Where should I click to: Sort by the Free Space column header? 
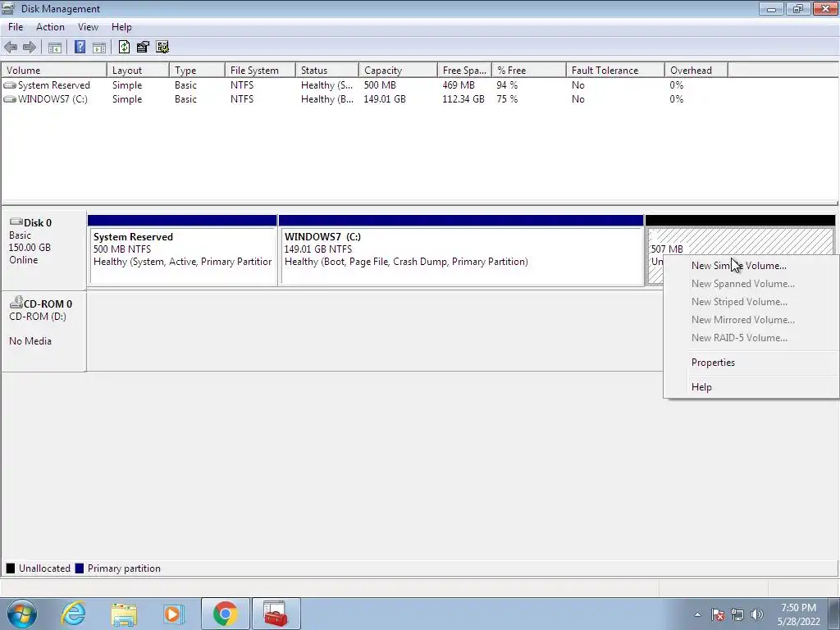point(464,71)
